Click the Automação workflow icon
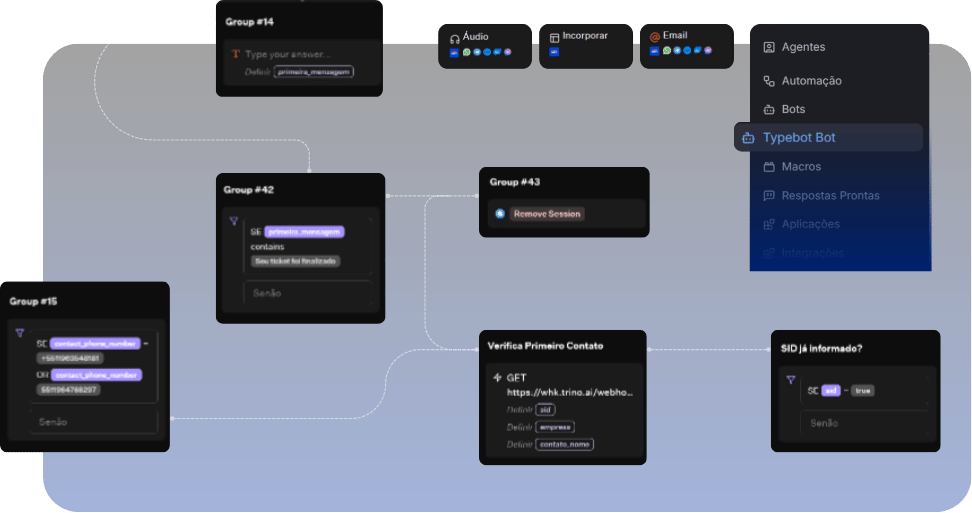The image size is (972, 513). point(769,81)
